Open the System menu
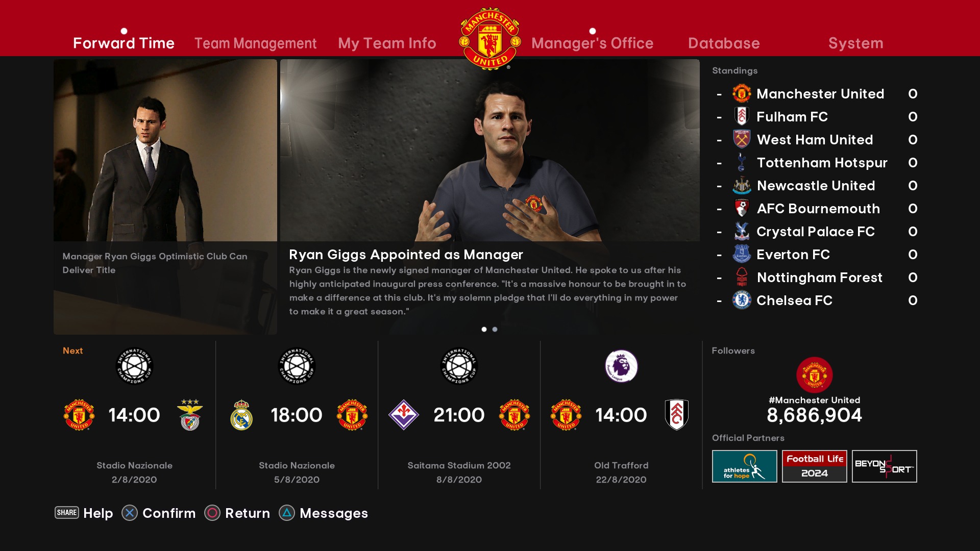Screen dimensions: 980x551 coord(855,43)
